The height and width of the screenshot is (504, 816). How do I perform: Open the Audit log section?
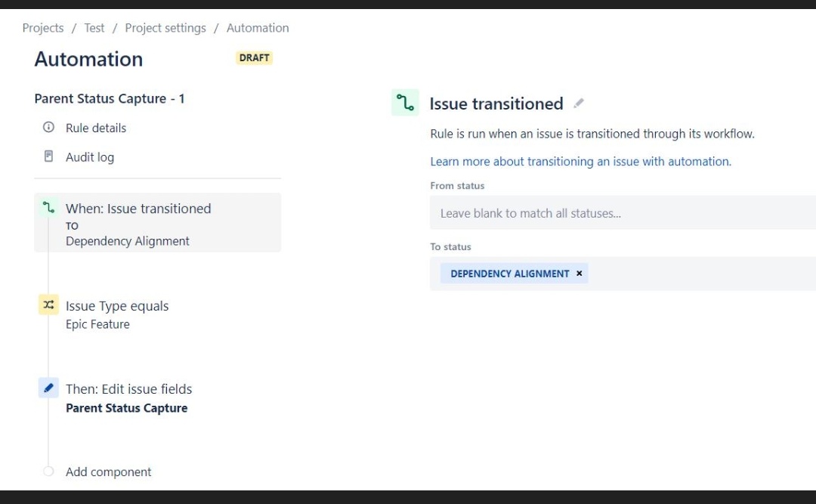89,157
